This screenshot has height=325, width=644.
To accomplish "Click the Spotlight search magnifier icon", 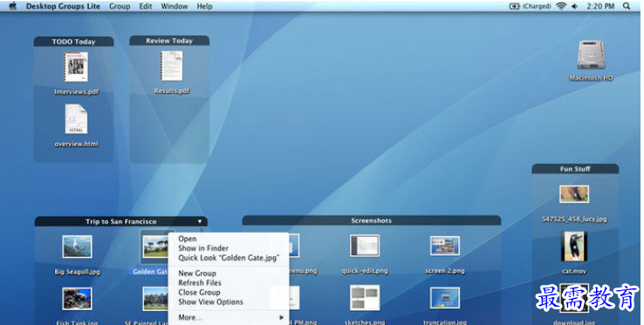I will tap(627, 6).
